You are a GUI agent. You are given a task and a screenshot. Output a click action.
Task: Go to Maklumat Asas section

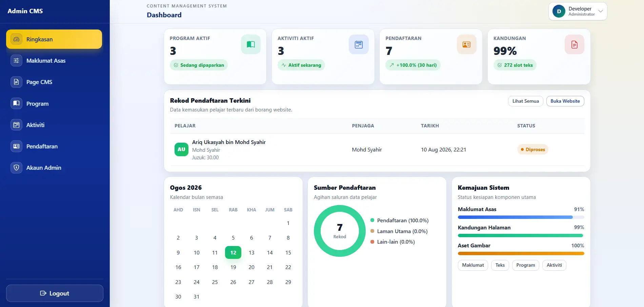tap(54, 61)
